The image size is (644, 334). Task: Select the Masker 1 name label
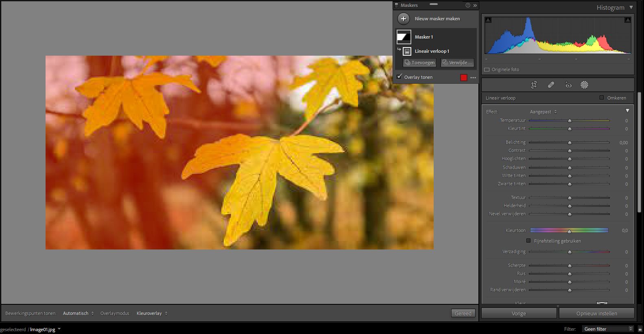[424, 37]
